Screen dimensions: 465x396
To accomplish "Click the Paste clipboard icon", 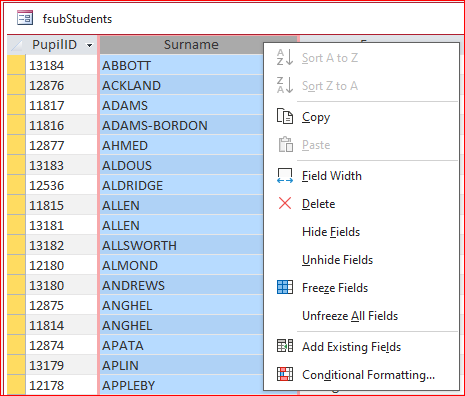I will point(286,144).
